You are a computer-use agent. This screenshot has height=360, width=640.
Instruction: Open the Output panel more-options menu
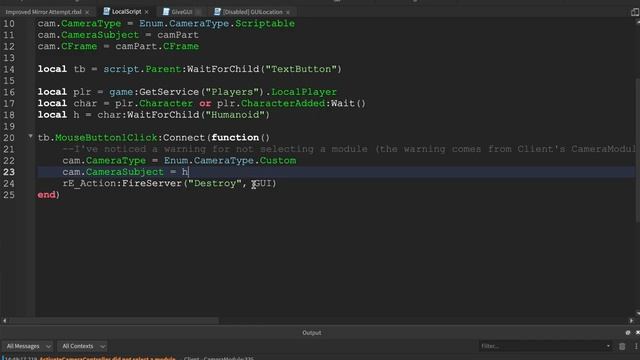(x=636, y=347)
